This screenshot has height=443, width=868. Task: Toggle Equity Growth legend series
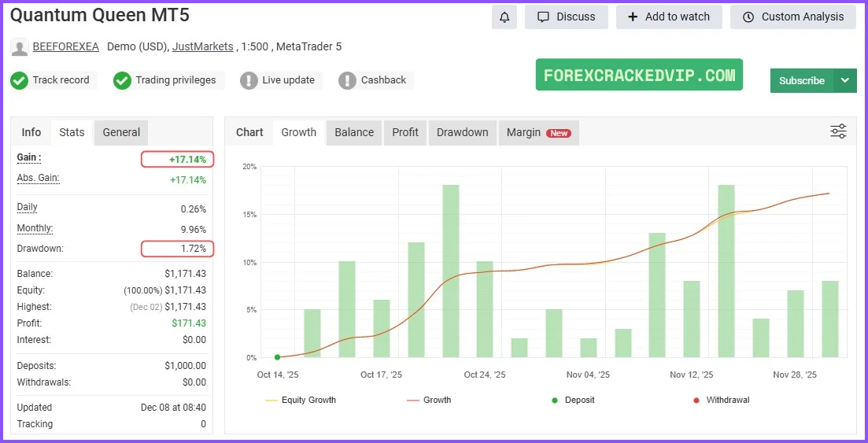pos(301,400)
